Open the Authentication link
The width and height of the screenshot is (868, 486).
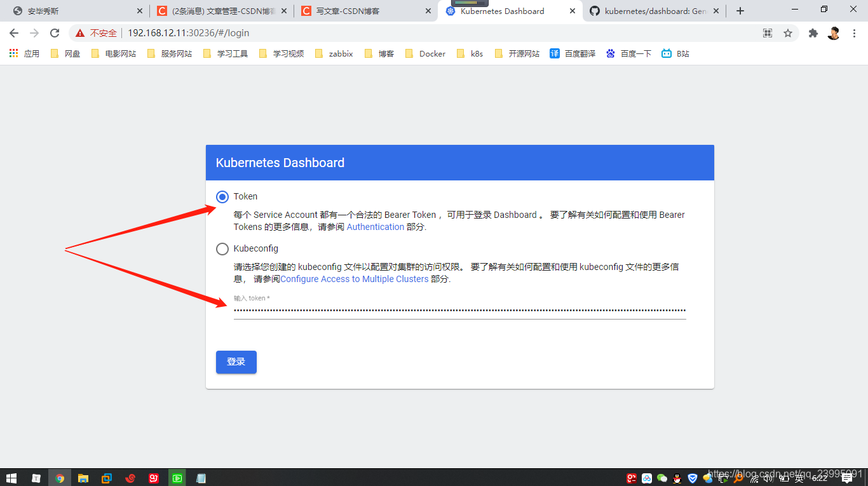coord(376,227)
